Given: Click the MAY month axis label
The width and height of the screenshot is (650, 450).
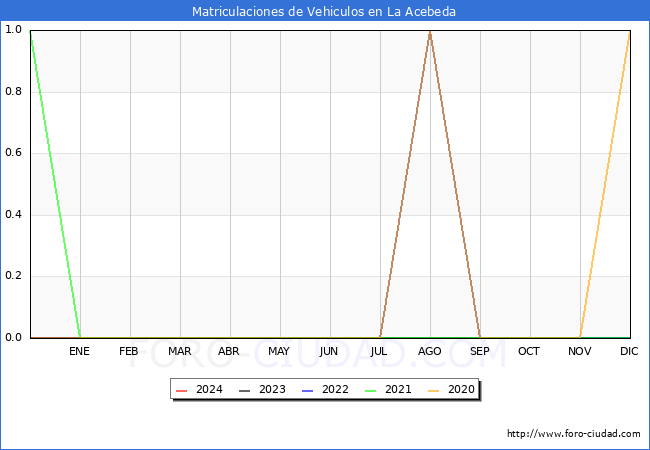Looking at the screenshot, I should point(279,351).
